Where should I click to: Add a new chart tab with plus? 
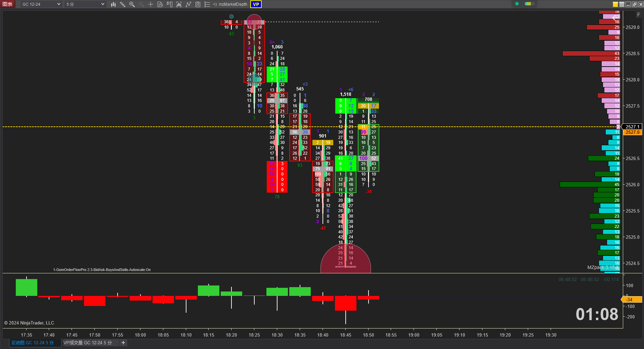123,343
